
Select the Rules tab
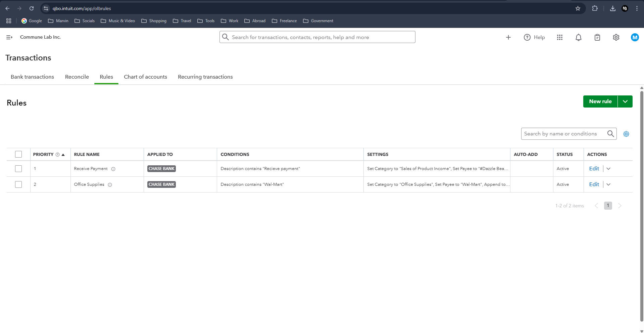tap(106, 77)
